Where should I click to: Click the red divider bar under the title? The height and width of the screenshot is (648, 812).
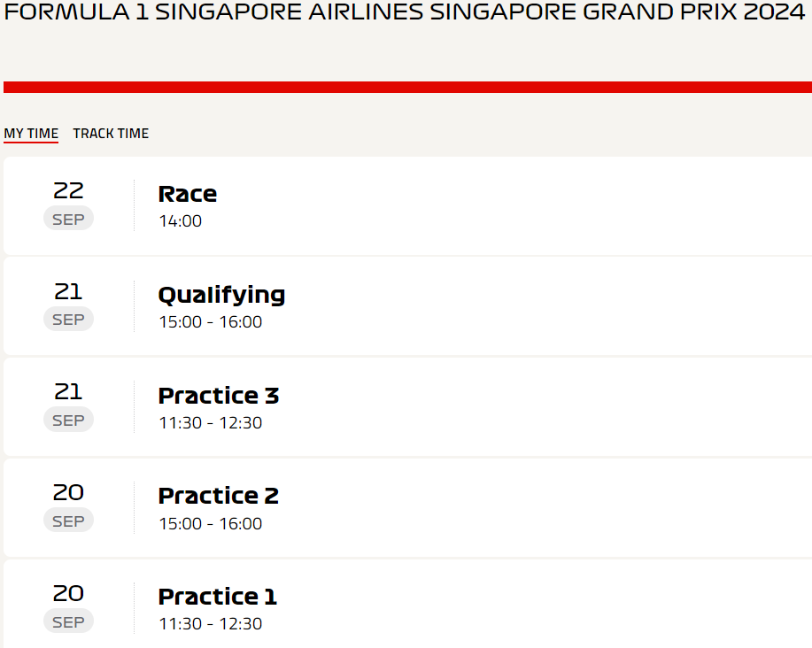pos(407,87)
